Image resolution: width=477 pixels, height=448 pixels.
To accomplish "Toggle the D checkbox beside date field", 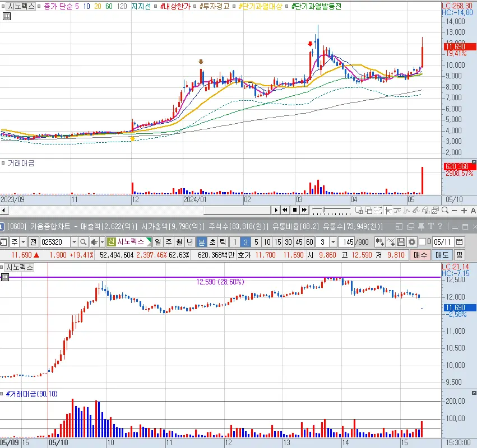I will tap(422, 242).
